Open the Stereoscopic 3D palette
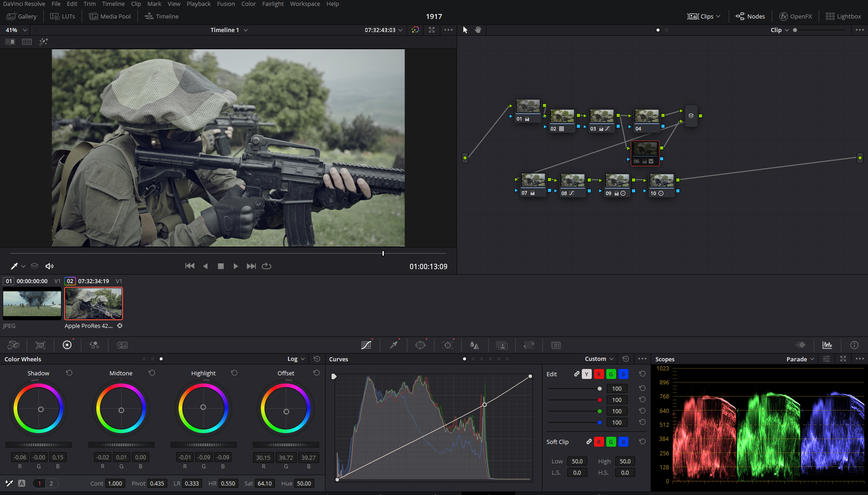The image size is (868, 495). 556,345
